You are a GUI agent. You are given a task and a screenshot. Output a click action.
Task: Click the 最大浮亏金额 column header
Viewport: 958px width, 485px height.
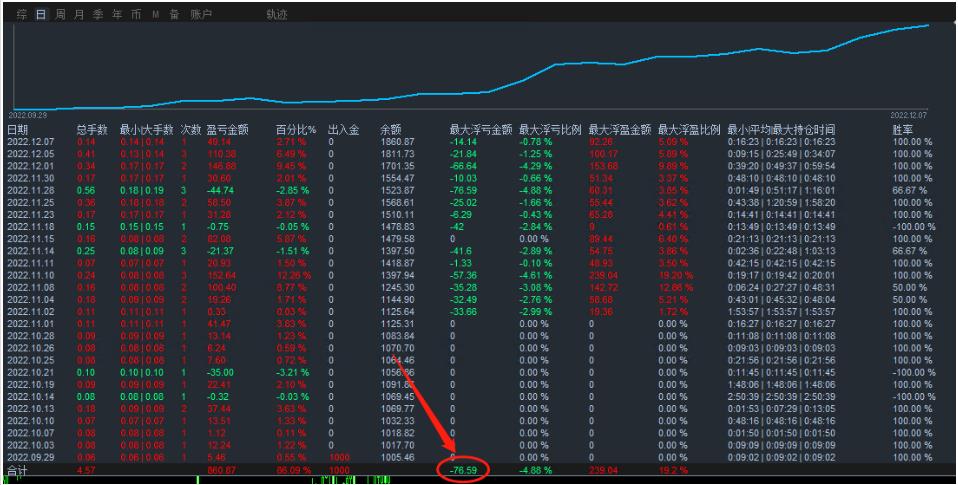click(x=480, y=130)
